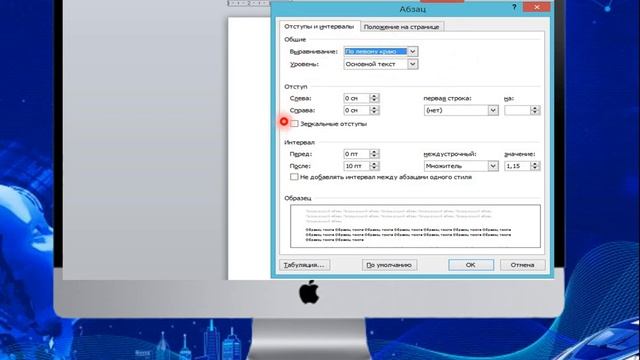Click the Перед spacing field with 0 пт
The image size is (640, 360).
coord(357,154)
